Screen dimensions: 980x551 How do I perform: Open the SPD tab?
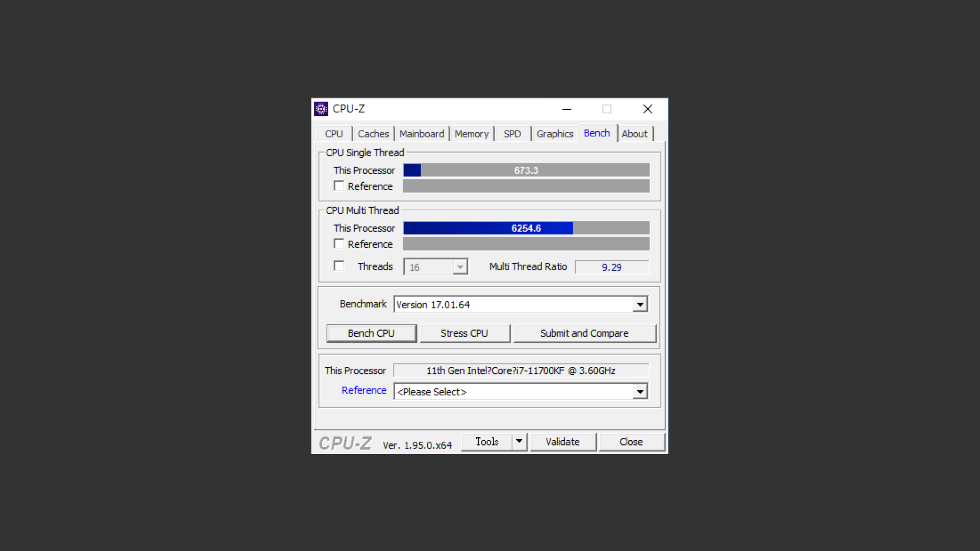tap(512, 134)
